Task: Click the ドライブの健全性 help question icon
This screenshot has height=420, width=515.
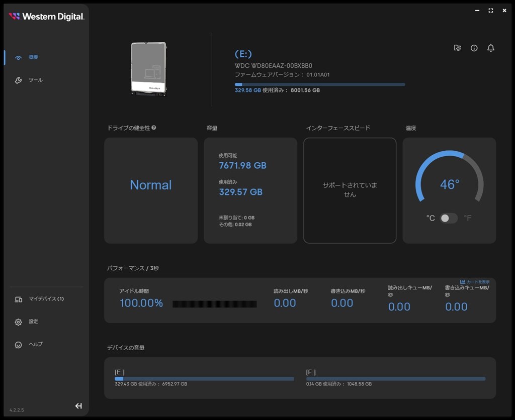Action: click(154, 128)
